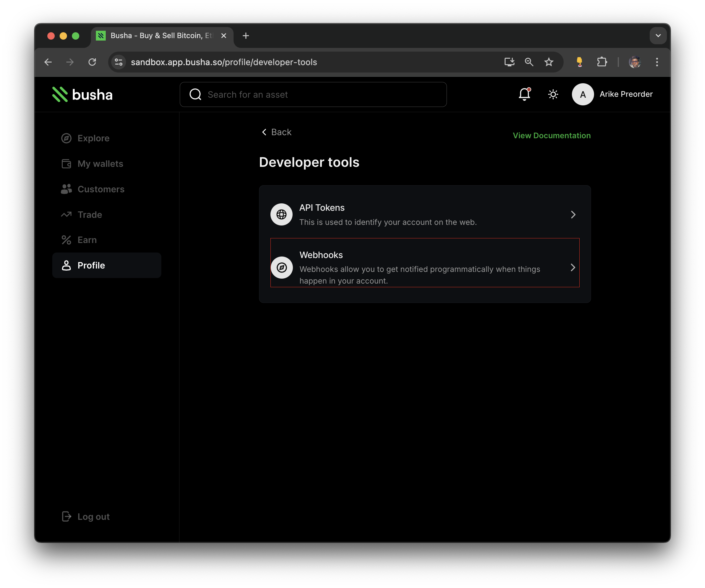
Task: Expand the Webhooks row chevron
Action: (573, 268)
